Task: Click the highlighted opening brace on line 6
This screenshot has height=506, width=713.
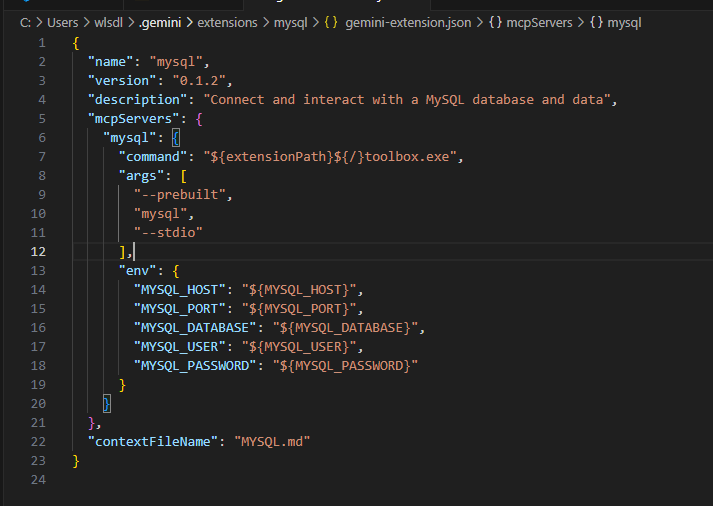Action: (176, 138)
